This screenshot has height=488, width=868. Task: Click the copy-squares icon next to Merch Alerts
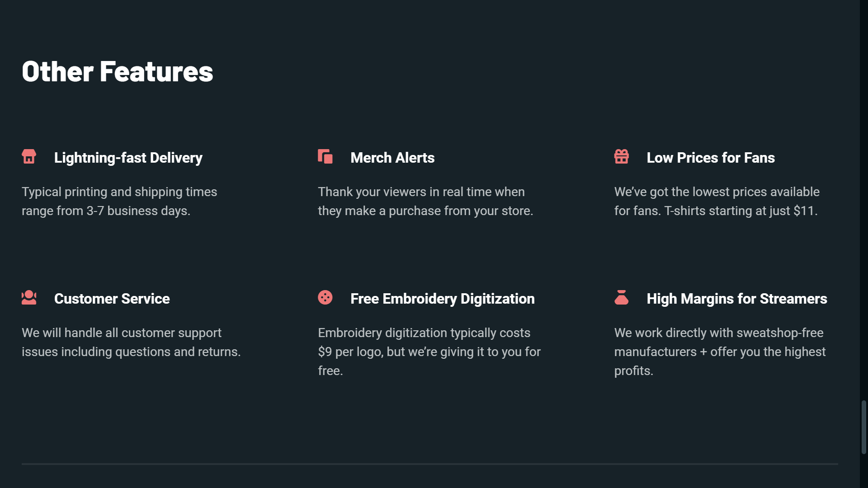(325, 156)
